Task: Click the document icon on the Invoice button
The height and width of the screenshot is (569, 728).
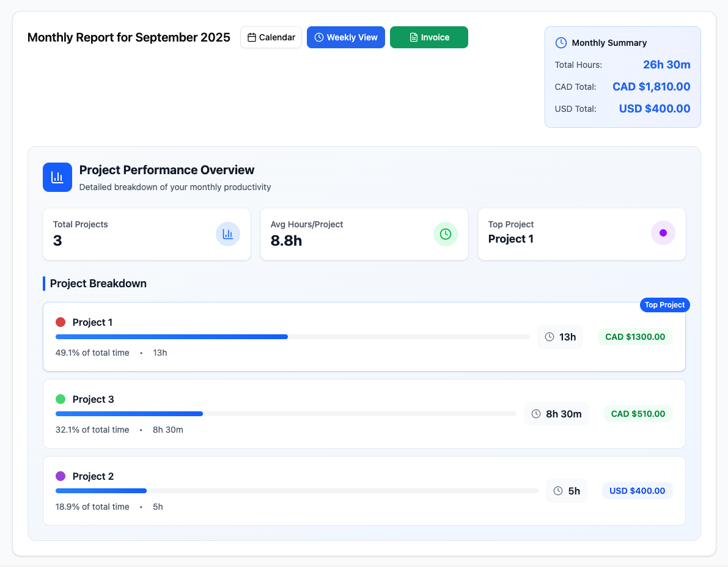Action: 413,37
